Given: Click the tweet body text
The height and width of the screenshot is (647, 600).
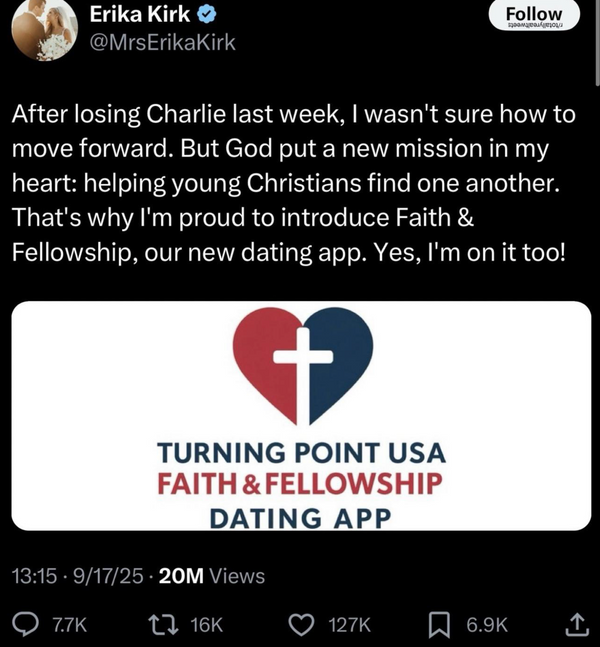Looking at the screenshot, I should point(293,181).
